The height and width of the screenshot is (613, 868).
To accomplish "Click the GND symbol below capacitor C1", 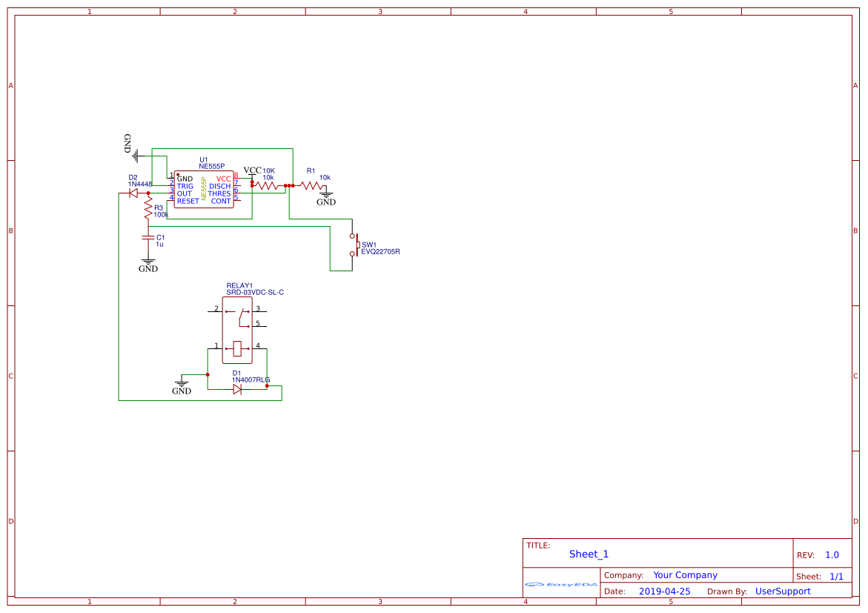I will click(x=148, y=265).
